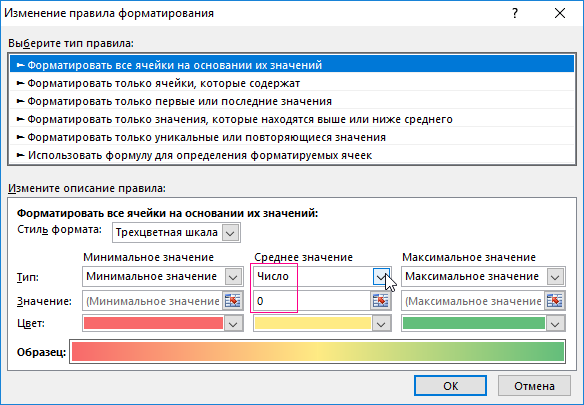Click the yellow midpoint color swatch
Screen dimensions: 584x405
point(313,323)
